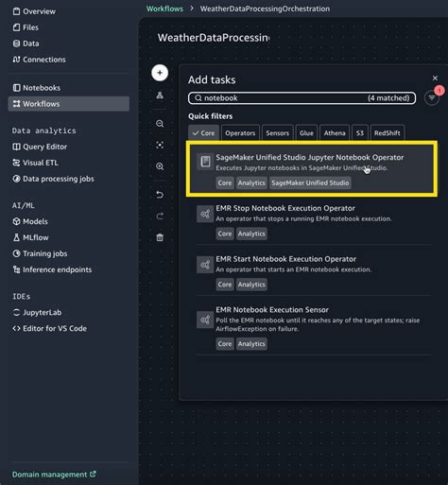
Task: Click the redo arrow icon
Action: (x=160, y=216)
